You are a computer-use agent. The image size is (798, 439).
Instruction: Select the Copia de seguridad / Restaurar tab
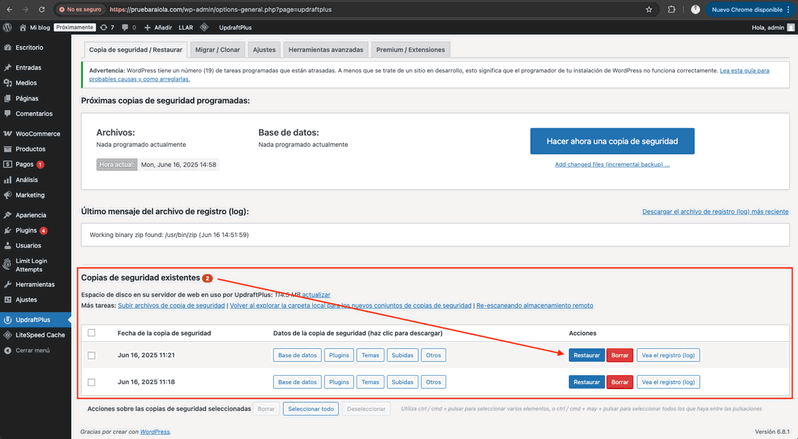[135, 49]
